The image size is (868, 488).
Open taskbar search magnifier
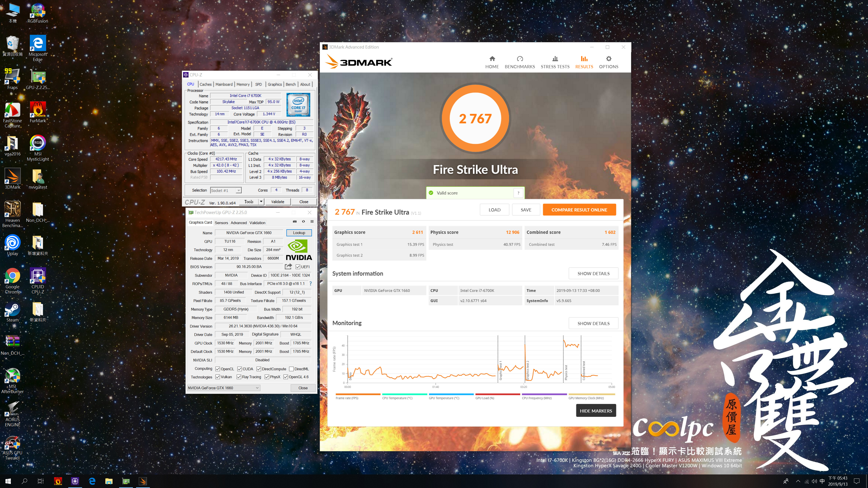(24, 481)
